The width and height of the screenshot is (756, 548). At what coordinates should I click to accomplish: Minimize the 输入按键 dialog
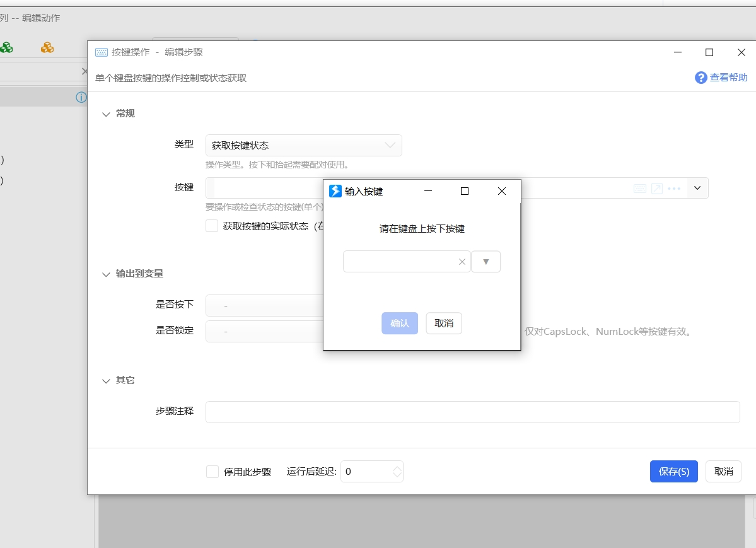[428, 192]
